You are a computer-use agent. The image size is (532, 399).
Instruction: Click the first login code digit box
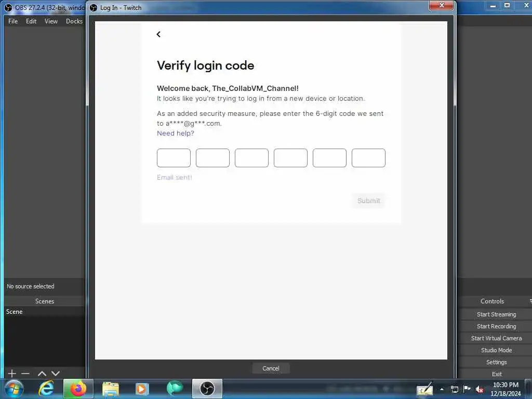click(x=174, y=158)
